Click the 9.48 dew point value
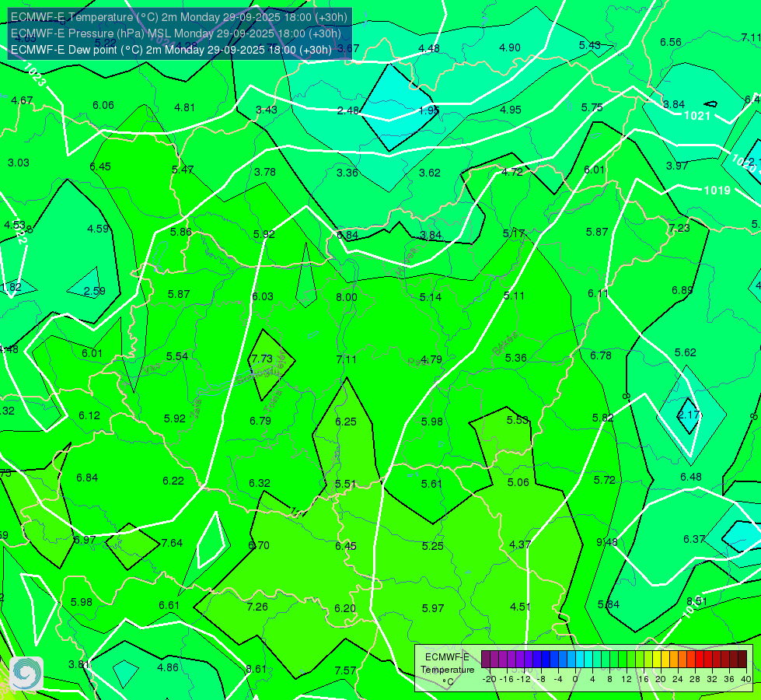761x700 pixels. click(607, 542)
